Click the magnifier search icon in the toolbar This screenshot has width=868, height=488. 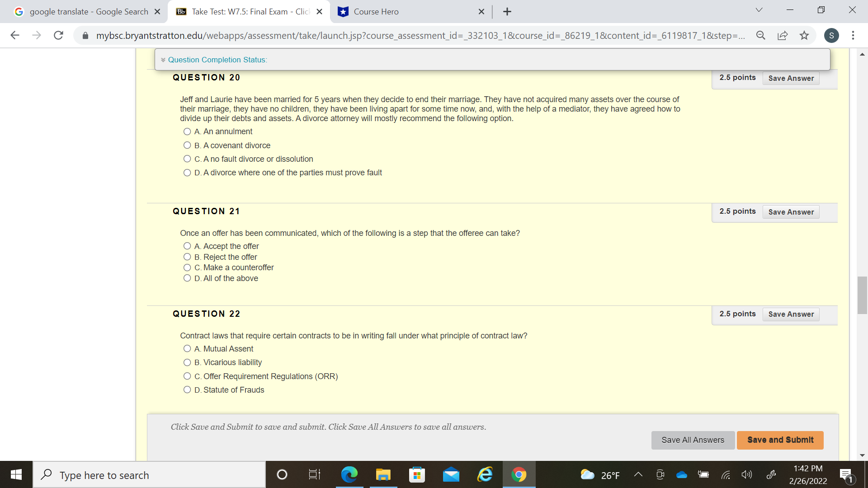[x=761, y=35]
